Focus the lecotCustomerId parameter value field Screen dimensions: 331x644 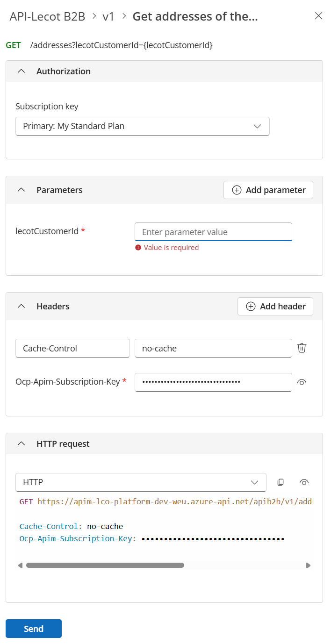tap(213, 232)
